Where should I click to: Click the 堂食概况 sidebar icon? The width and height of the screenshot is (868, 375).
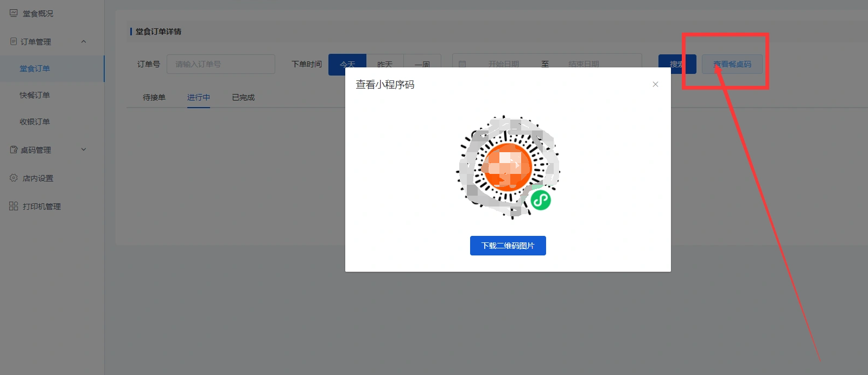14,13
